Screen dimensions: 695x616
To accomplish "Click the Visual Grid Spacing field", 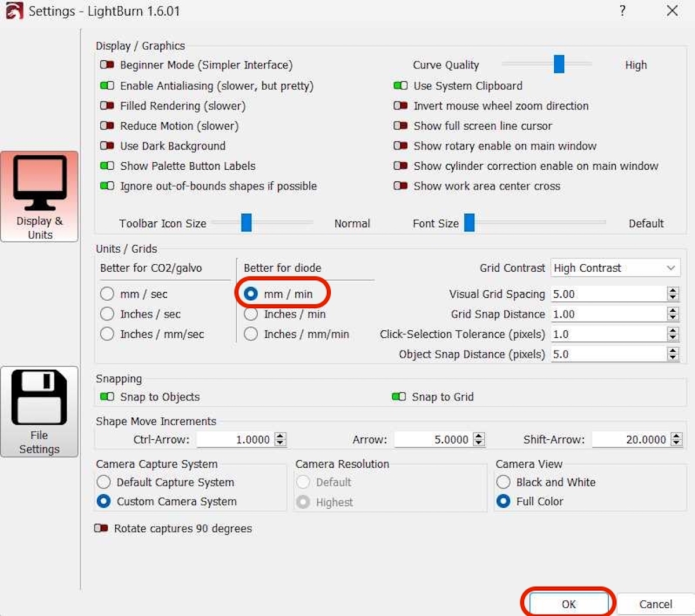I will pos(608,294).
